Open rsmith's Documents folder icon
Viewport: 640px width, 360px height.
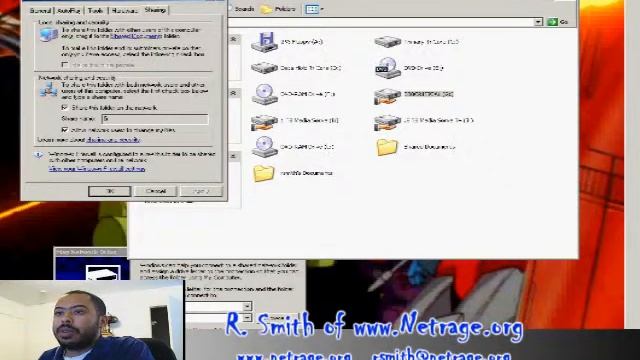pyautogui.click(x=264, y=173)
